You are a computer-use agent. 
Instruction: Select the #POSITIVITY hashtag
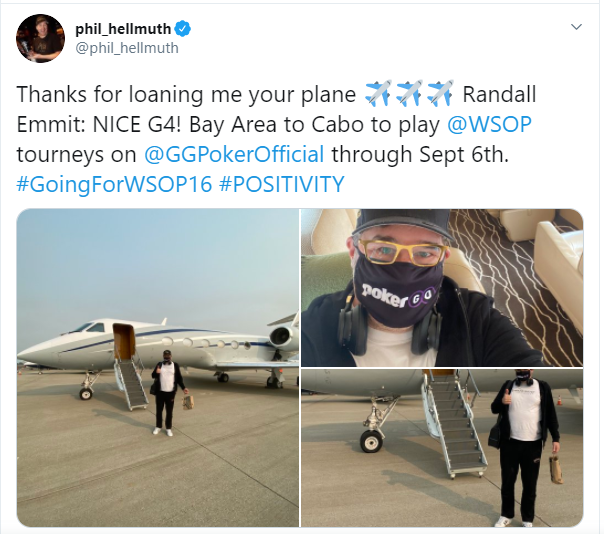282,184
